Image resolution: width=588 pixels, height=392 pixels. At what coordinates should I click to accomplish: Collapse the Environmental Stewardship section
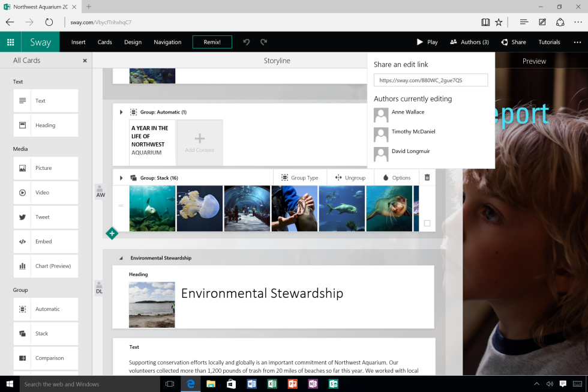[x=121, y=258]
